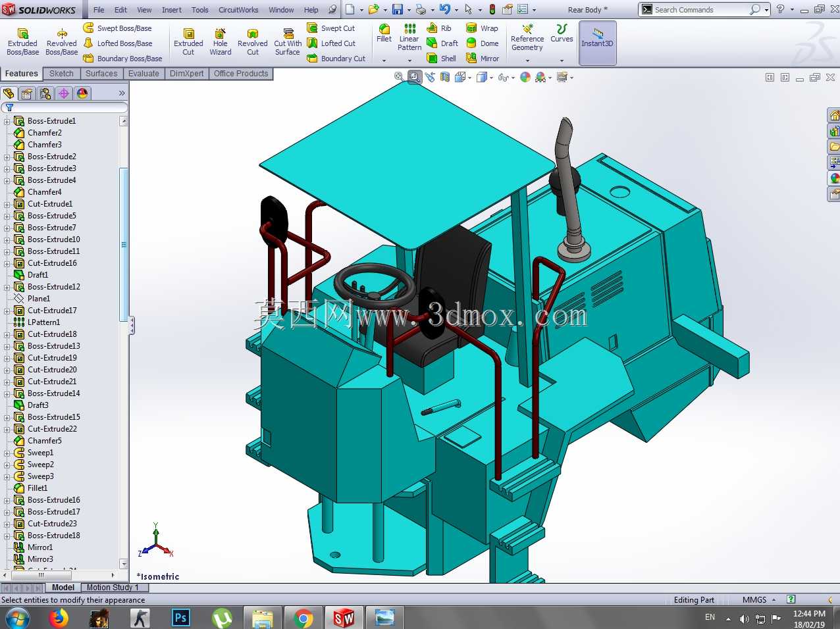Select the Extruded Cut tool
Viewport: 840px width, 629px height.
pyautogui.click(x=188, y=42)
